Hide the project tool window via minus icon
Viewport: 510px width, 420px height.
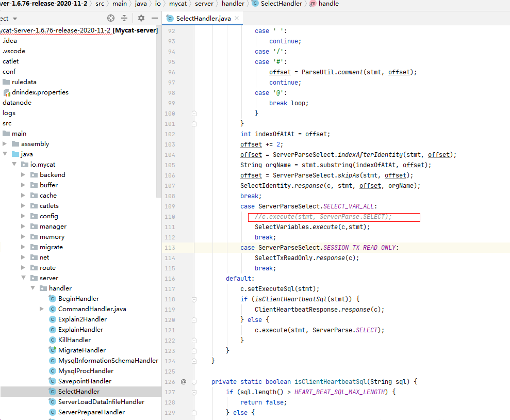click(155, 18)
